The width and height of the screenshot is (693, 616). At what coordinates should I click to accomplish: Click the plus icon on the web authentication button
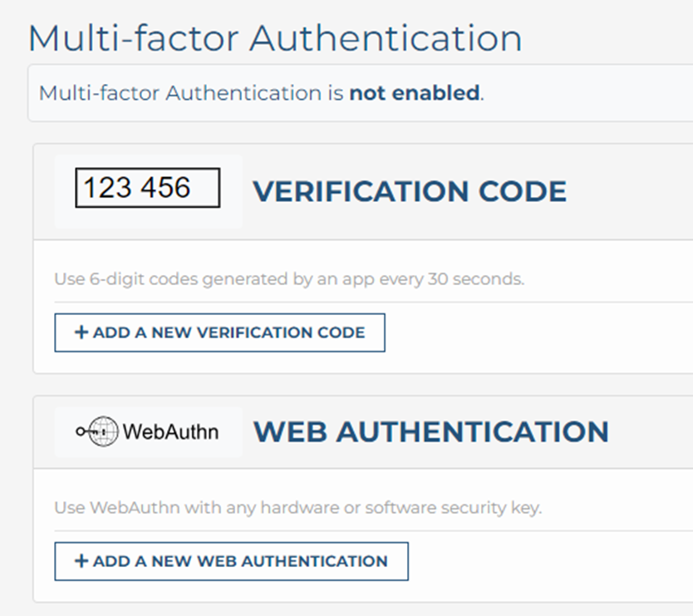81,561
